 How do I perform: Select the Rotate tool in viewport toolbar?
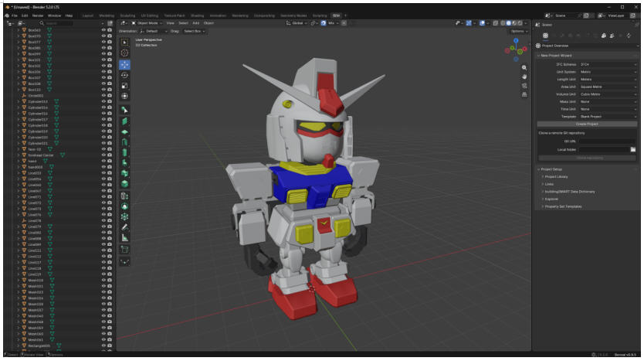coord(124,75)
